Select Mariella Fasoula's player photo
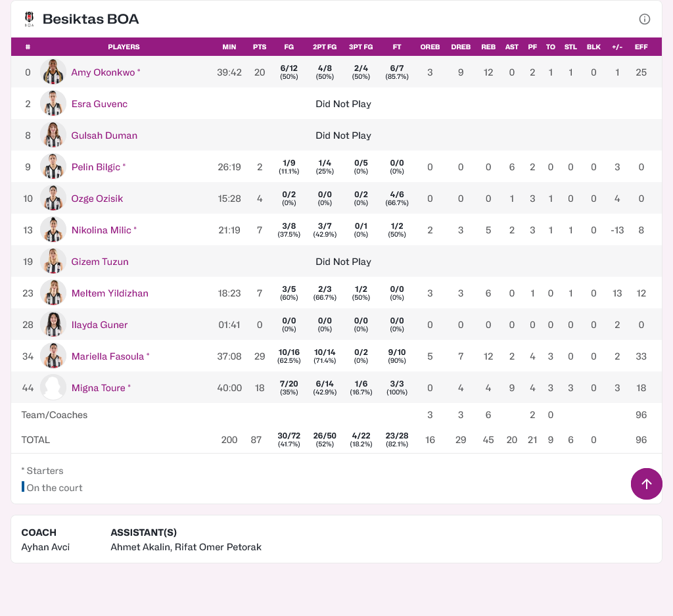The width and height of the screenshot is (673, 616). [x=53, y=356]
